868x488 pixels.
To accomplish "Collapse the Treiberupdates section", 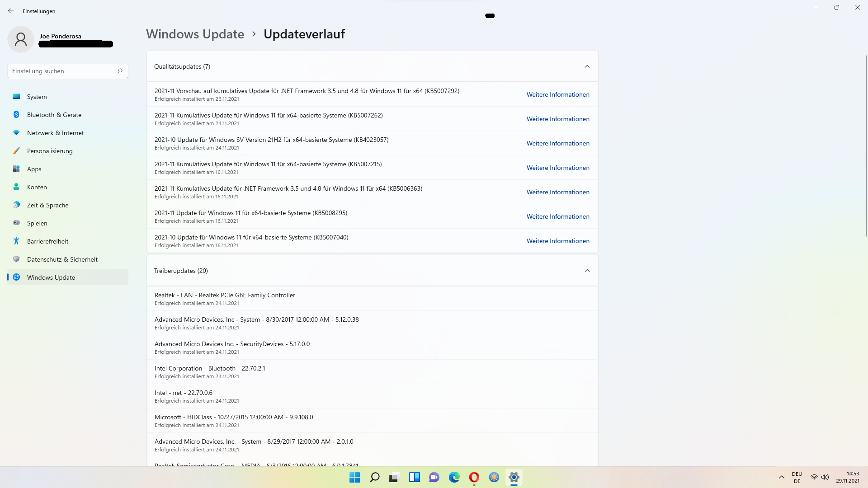I will coord(587,271).
